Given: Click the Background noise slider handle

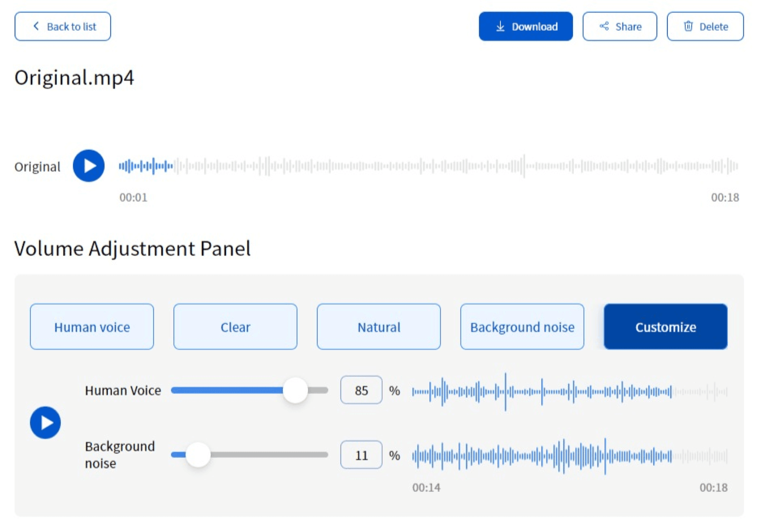Looking at the screenshot, I should click(x=198, y=455).
